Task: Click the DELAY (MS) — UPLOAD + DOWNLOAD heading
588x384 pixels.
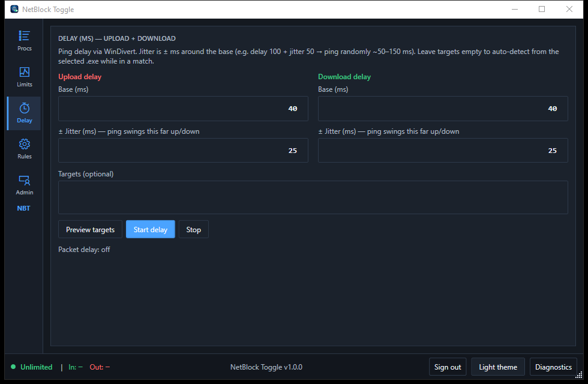Action: pos(116,38)
